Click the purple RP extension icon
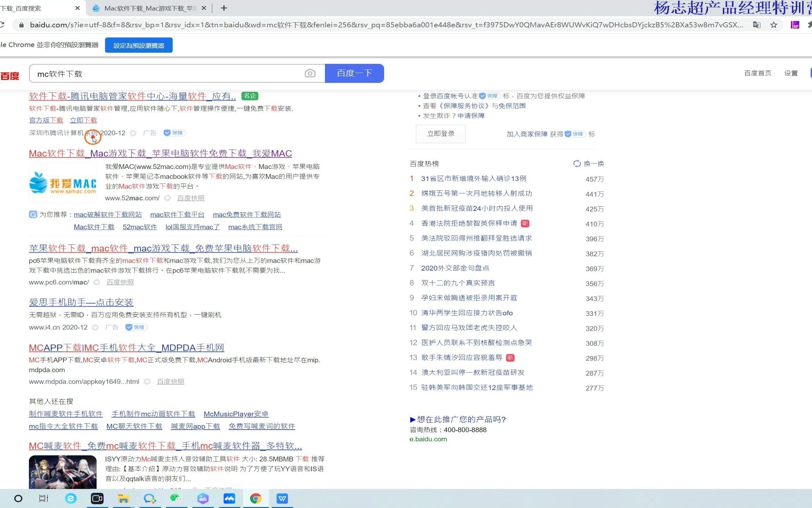The height and width of the screenshot is (508, 812). [795, 25]
